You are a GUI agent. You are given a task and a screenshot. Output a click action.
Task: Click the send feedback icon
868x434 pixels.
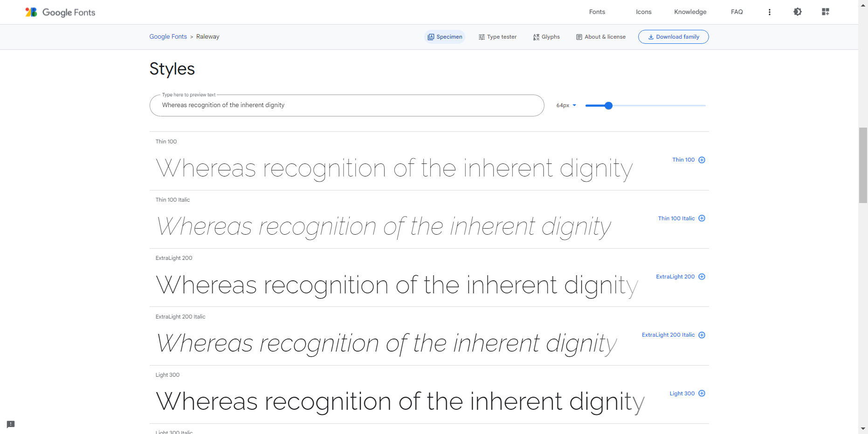11,424
